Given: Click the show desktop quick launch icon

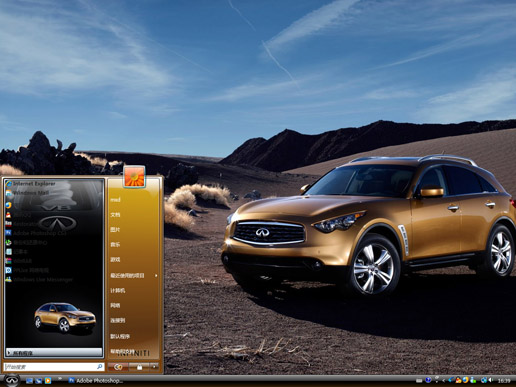Looking at the screenshot, I should pos(29,380).
